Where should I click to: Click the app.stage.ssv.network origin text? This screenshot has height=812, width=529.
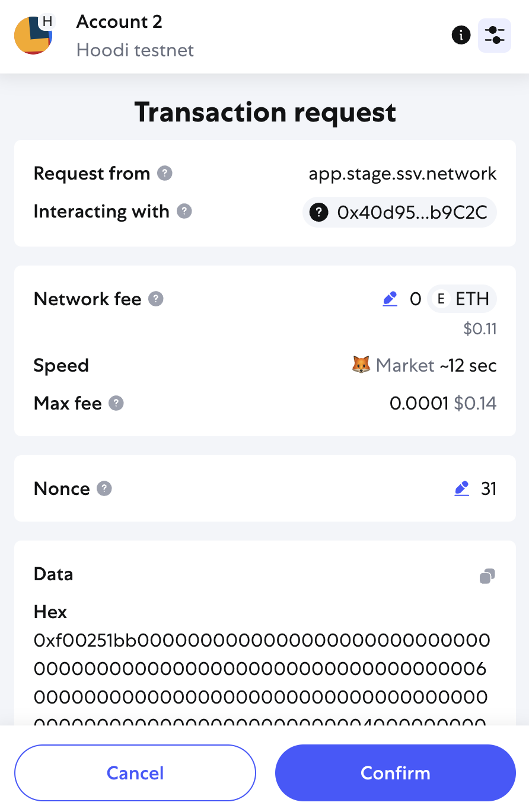coord(403,174)
